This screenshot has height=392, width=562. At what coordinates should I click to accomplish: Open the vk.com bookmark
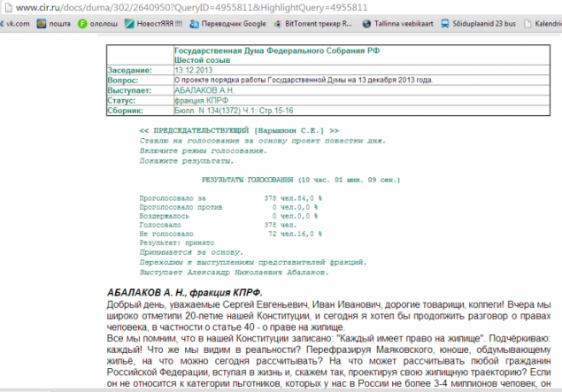(15, 24)
